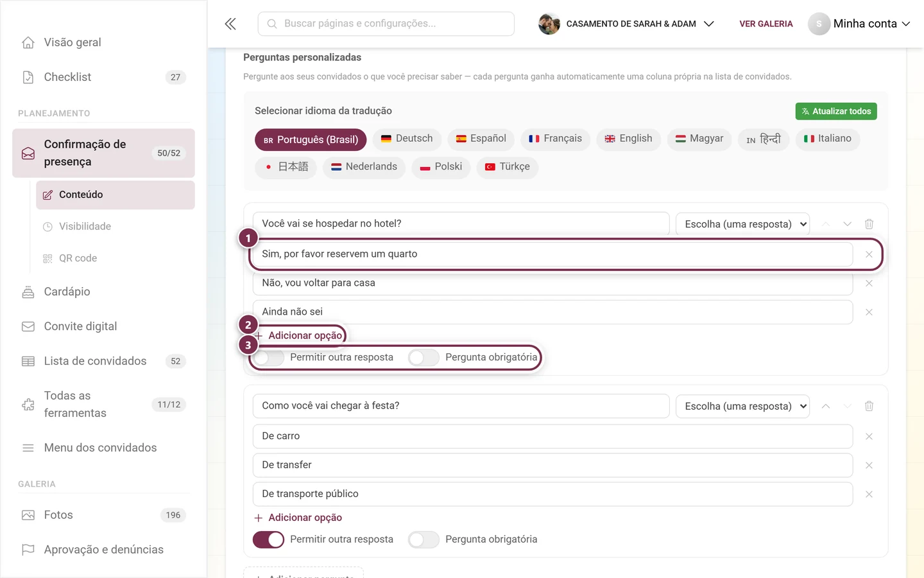Add option to the hotel question
Screen dimensions: 924x578
[x=298, y=336]
